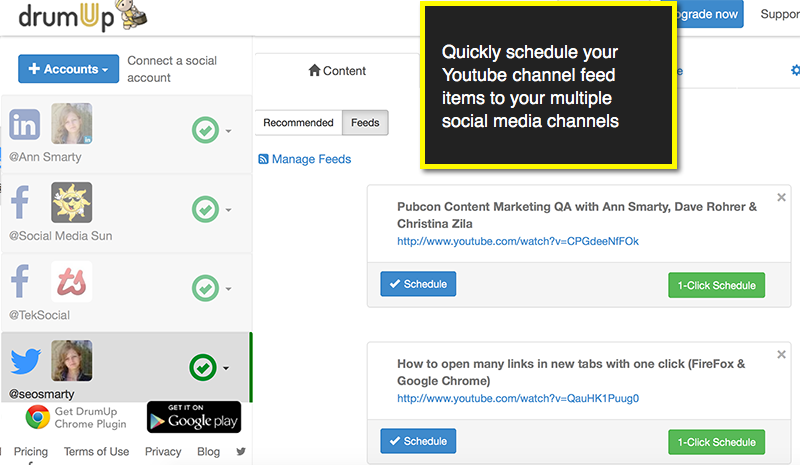Image resolution: width=800 pixels, height=465 pixels.
Task: Expand options arrow for seosmarty account
Action: [226, 368]
